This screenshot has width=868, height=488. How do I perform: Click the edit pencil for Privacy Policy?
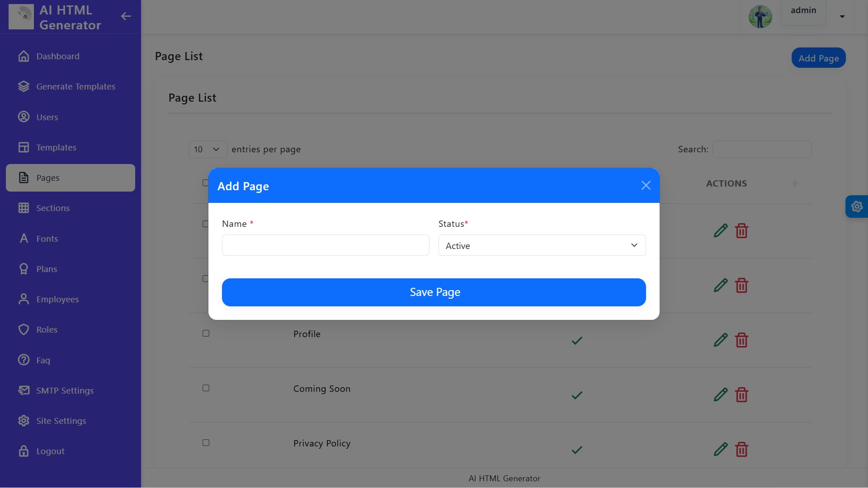tap(721, 450)
